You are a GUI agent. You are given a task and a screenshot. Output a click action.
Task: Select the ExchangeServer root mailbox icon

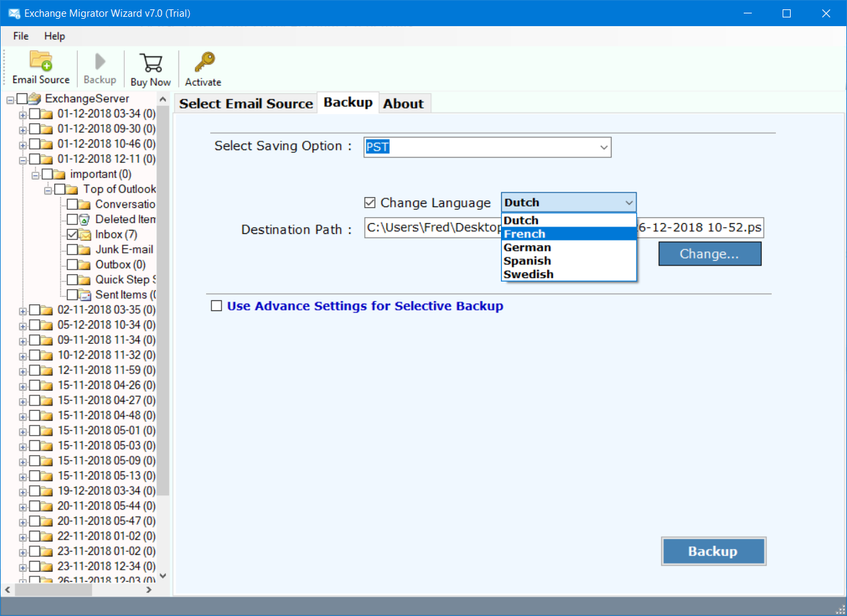coord(35,99)
